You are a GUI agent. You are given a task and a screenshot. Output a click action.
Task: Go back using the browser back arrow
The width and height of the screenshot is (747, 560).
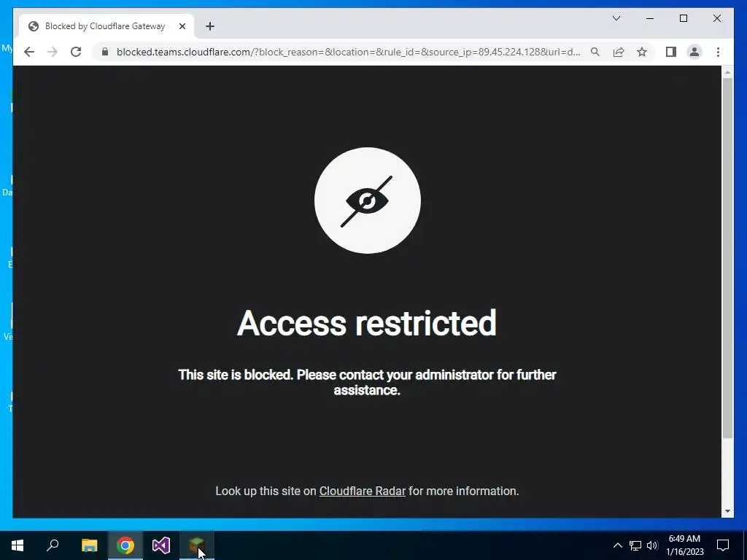pyautogui.click(x=29, y=52)
